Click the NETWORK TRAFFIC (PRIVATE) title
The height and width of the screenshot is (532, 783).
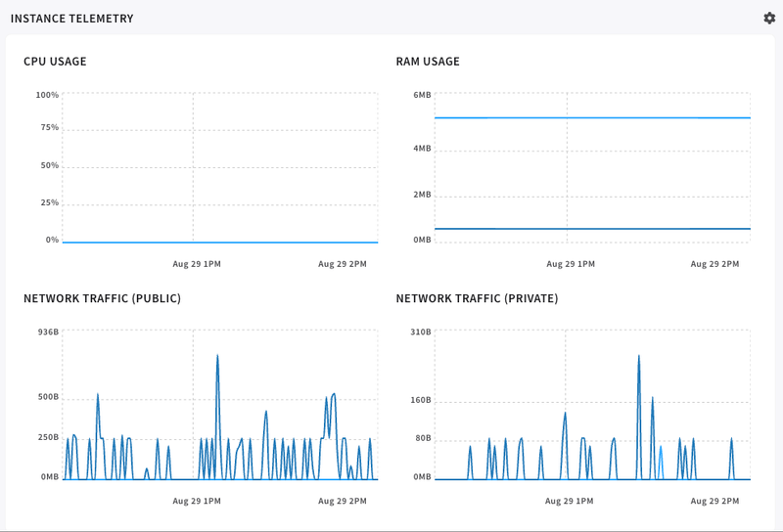click(x=477, y=298)
